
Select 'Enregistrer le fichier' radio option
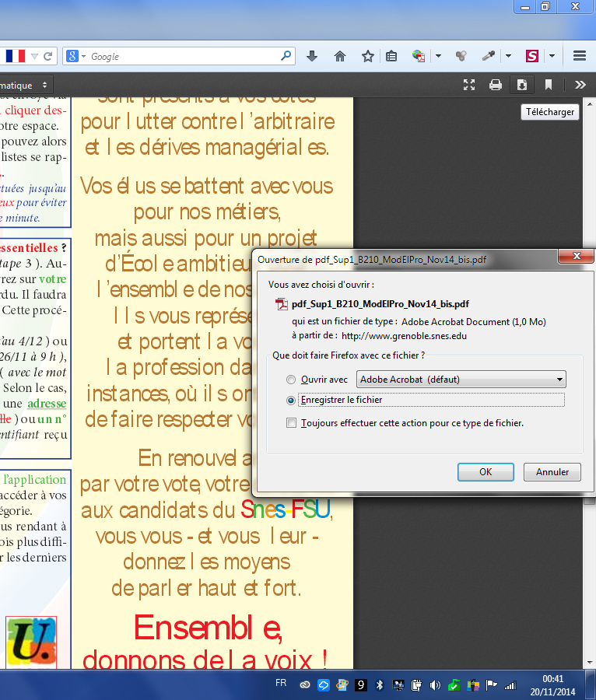[x=292, y=400]
